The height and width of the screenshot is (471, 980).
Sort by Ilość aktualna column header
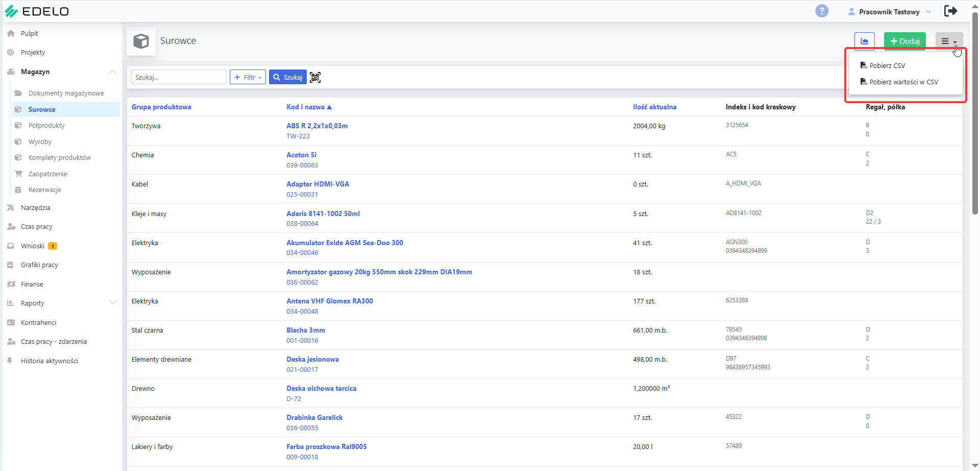(x=654, y=107)
